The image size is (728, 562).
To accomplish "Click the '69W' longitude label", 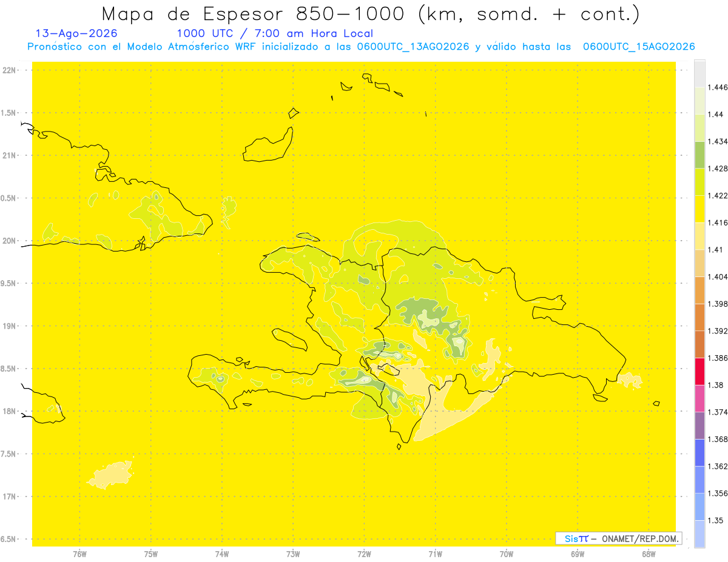I will pos(578,554).
